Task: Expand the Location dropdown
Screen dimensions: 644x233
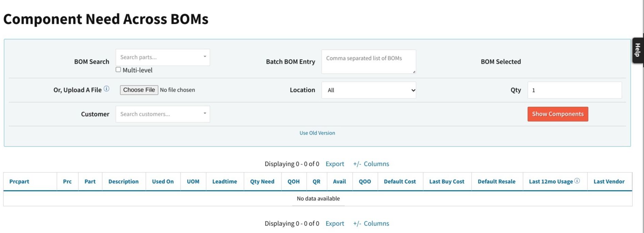Action: 368,90
